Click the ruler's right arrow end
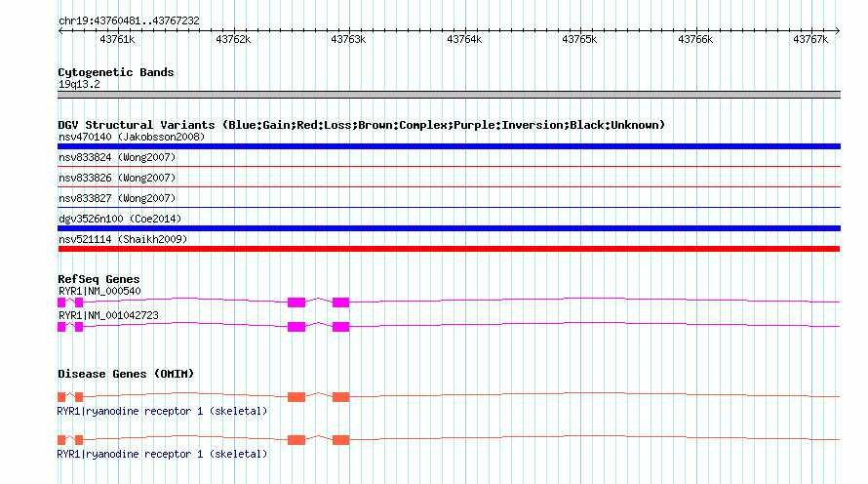Screen dimensions: 868x484 click(x=838, y=30)
